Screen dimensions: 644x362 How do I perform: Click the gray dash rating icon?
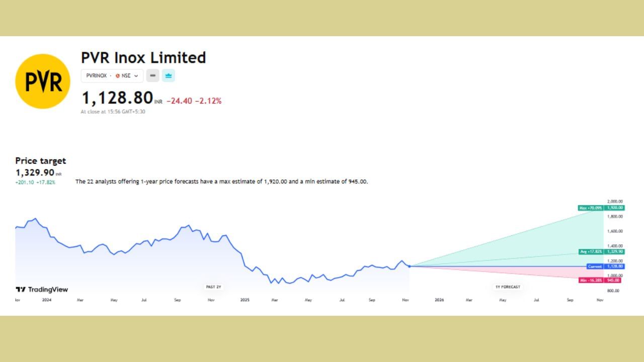click(153, 76)
